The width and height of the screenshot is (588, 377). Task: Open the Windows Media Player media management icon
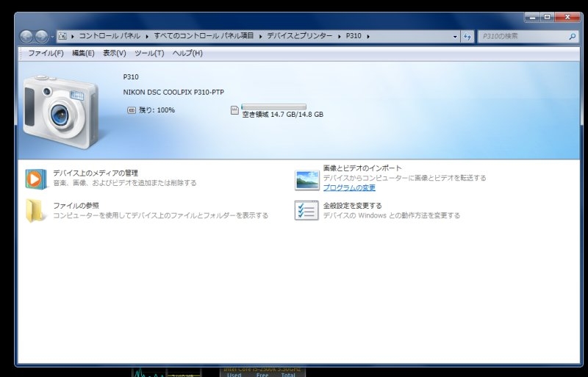tap(36, 179)
